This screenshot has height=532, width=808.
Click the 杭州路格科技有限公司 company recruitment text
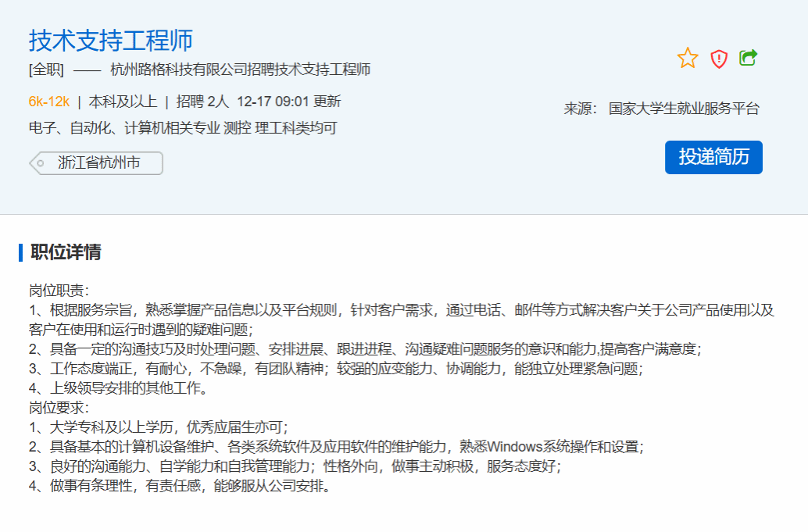point(240,70)
